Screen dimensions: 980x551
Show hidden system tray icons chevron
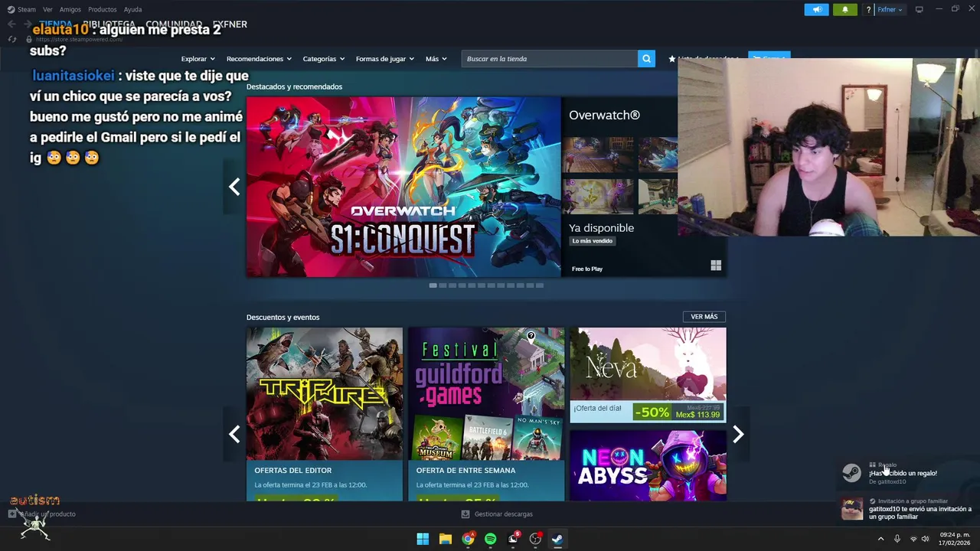pos(880,539)
